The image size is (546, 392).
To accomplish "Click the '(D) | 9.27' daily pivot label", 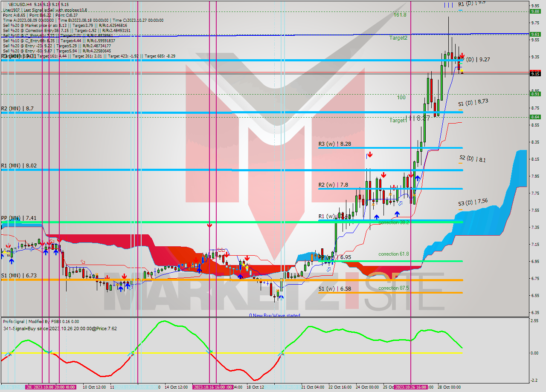I will (477, 60).
